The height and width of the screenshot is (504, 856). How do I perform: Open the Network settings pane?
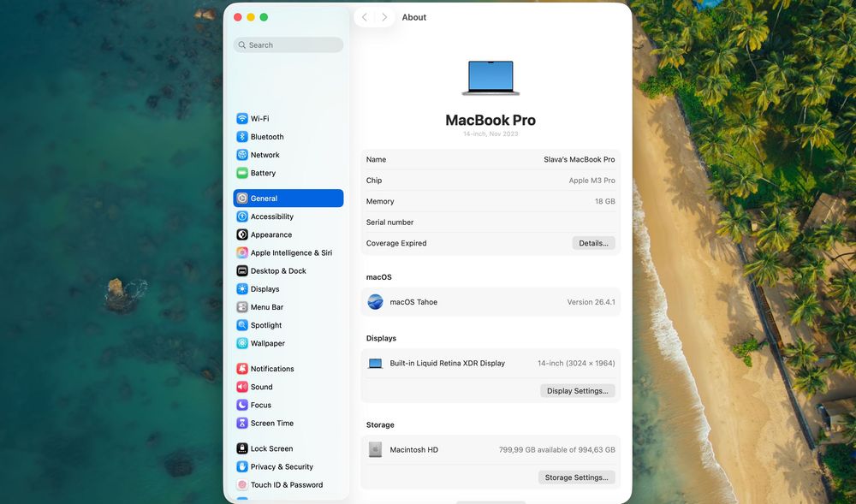[x=288, y=155]
